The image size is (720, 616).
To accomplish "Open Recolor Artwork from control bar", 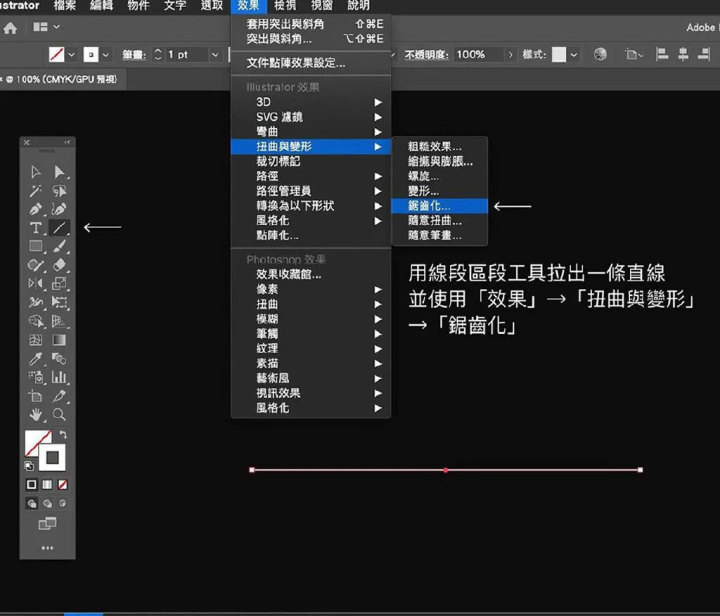I will pyautogui.click(x=600, y=54).
